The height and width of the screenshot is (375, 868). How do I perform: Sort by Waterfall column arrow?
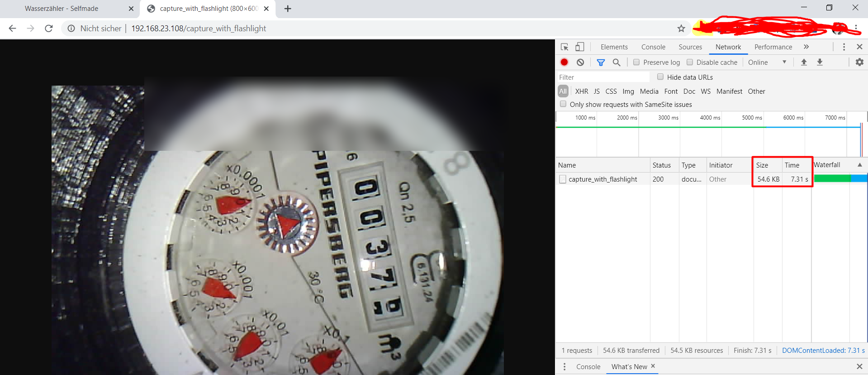(860, 165)
